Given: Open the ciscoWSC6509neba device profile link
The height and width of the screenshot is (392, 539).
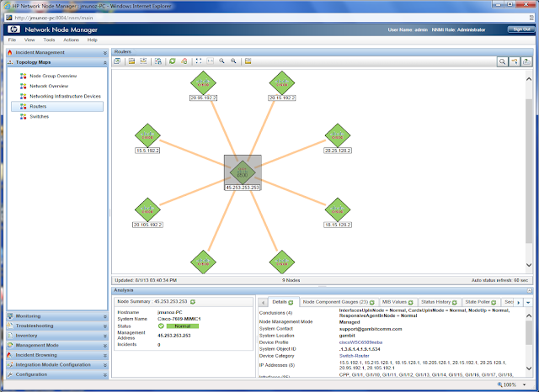Looking at the screenshot, I should pos(360,342).
